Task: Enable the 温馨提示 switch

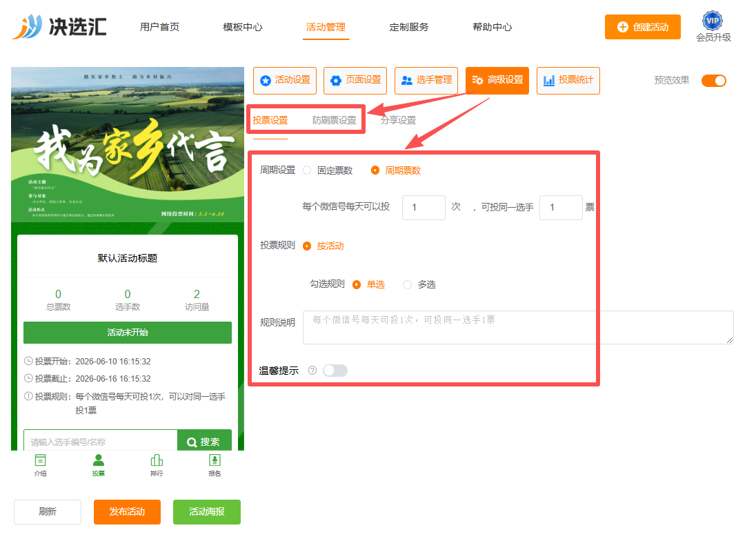Action: (335, 370)
